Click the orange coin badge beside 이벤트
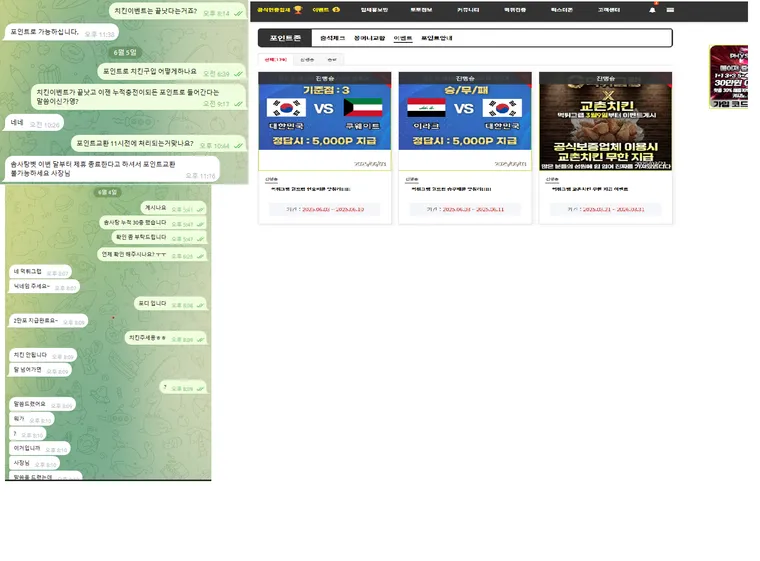Viewport: 760px width, 561px height. [x=336, y=10]
